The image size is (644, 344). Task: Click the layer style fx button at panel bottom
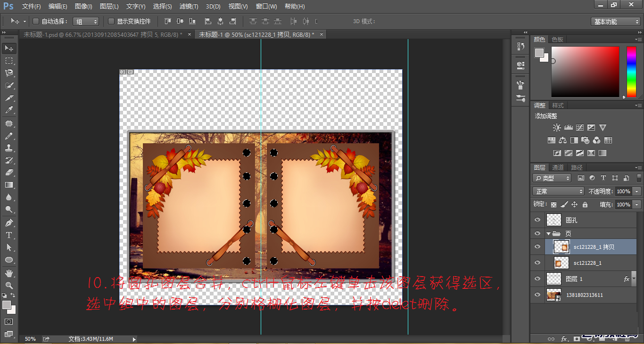point(564,339)
